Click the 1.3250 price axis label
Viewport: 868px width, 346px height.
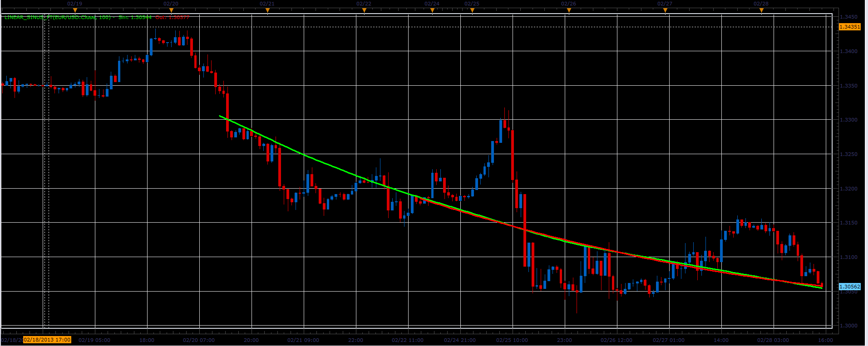coord(848,154)
